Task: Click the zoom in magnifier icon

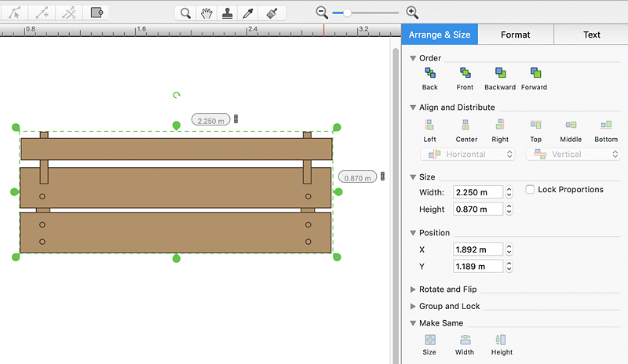Action: click(412, 13)
